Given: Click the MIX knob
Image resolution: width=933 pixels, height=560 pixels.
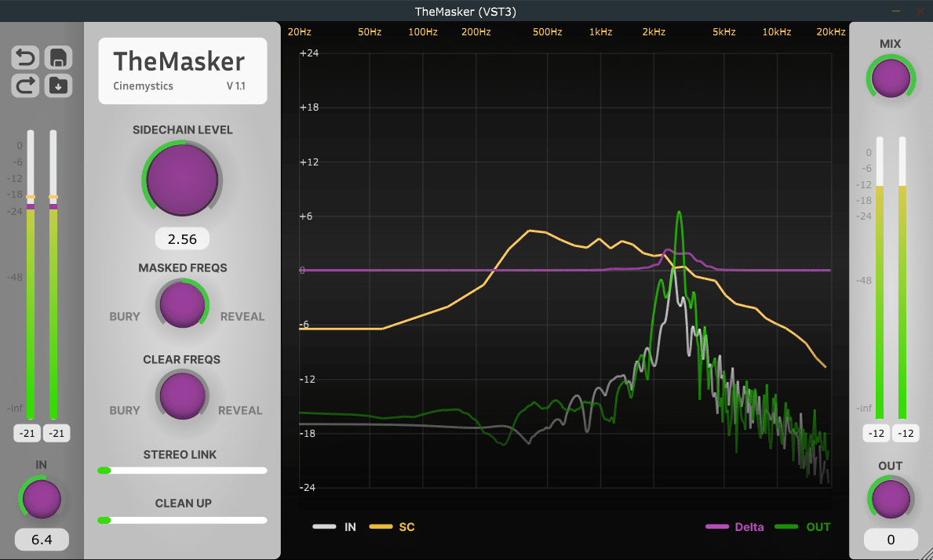Looking at the screenshot, I should pos(891,78).
